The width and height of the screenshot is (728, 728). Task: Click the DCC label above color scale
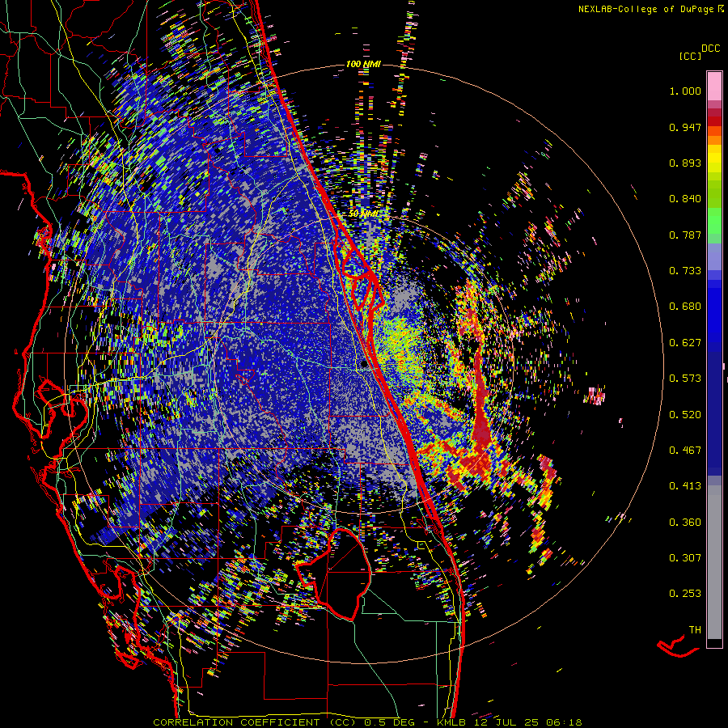[x=710, y=49]
